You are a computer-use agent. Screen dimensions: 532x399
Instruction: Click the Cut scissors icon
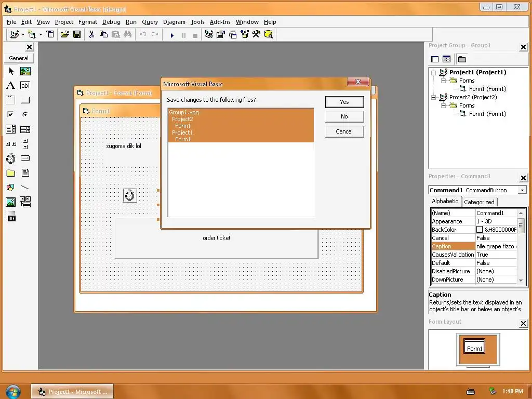(x=91, y=34)
